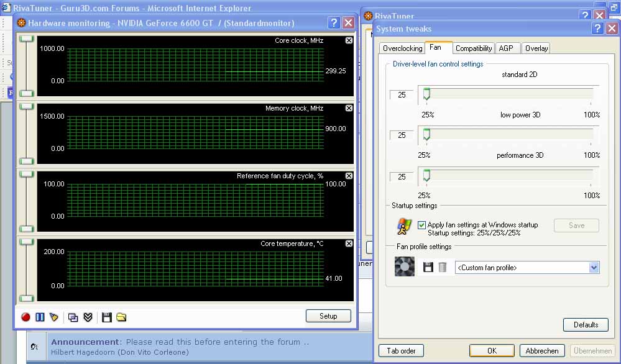
Task: Click the Übernehmen apply button
Action: tap(592, 350)
